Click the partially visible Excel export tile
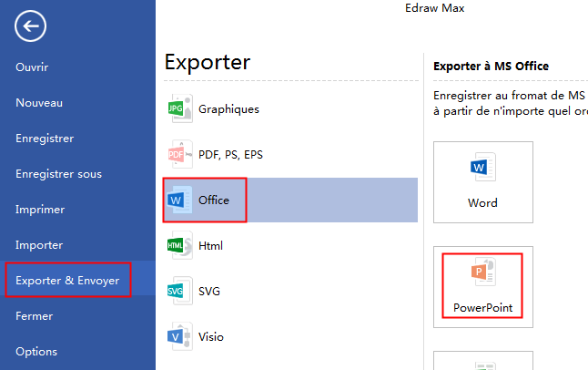This screenshot has width=588, height=370. click(x=483, y=361)
